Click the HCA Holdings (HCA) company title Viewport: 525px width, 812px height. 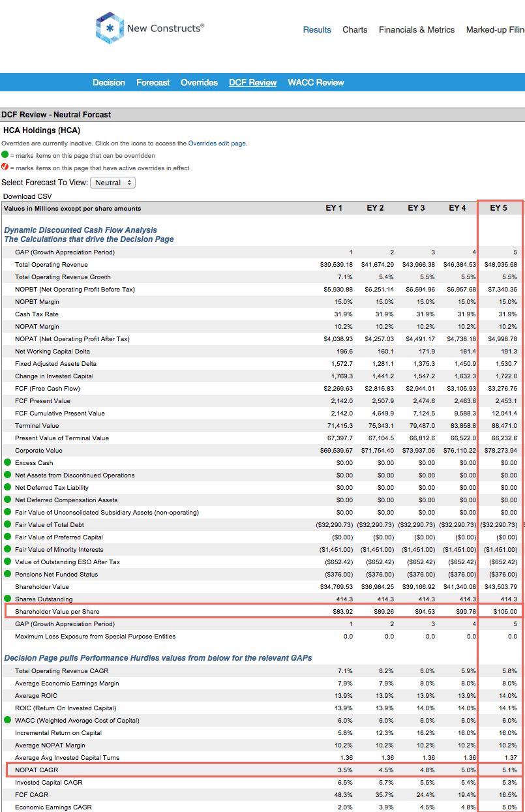pos(42,130)
